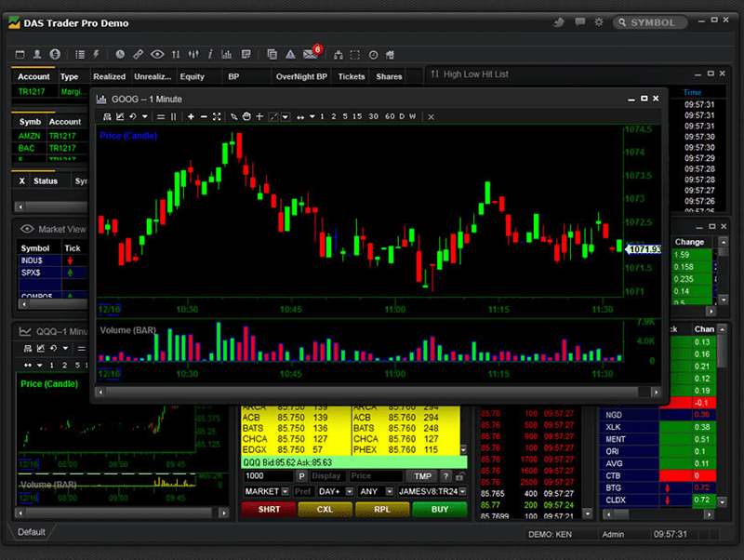This screenshot has width=744, height=560.
Task: Open the zoom-to-fit tool in the GOOG chart
Action: [x=219, y=116]
